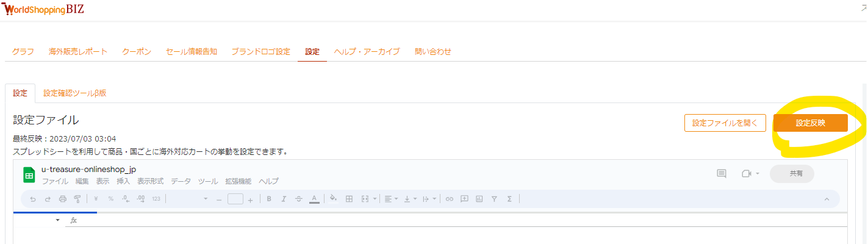The width and height of the screenshot is (868, 244).
Task: Toggle strikethrough formatting
Action: [x=298, y=199]
